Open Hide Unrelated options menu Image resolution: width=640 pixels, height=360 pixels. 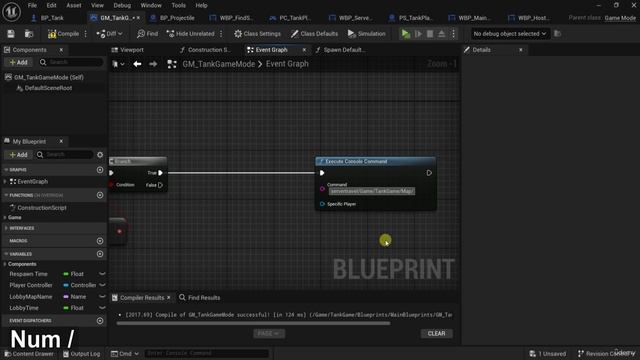(x=221, y=34)
